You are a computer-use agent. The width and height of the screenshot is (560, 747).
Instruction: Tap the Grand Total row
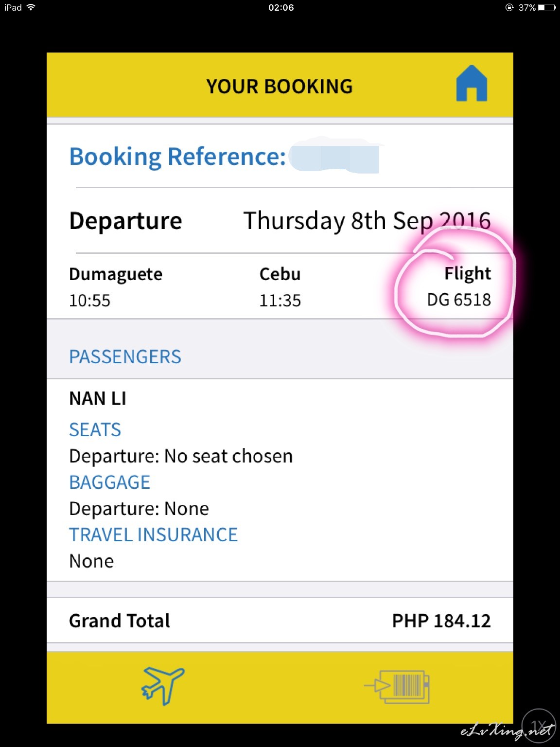[x=280, y=621]
